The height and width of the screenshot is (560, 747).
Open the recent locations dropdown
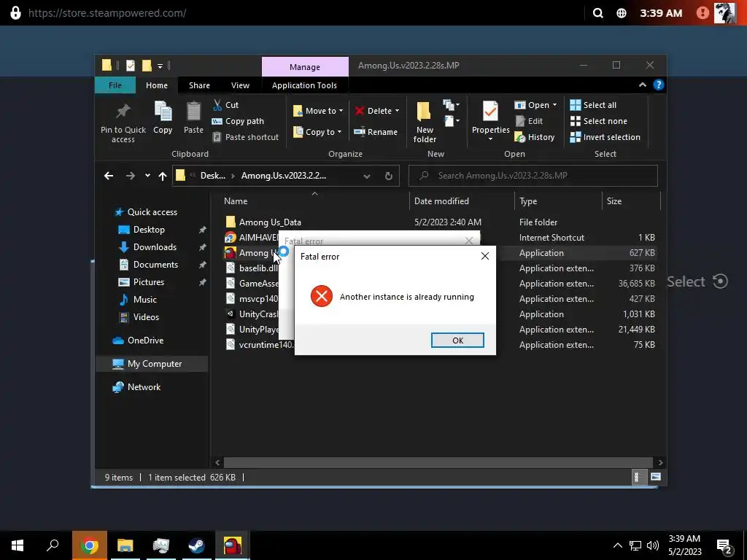[x=147, y=176]
